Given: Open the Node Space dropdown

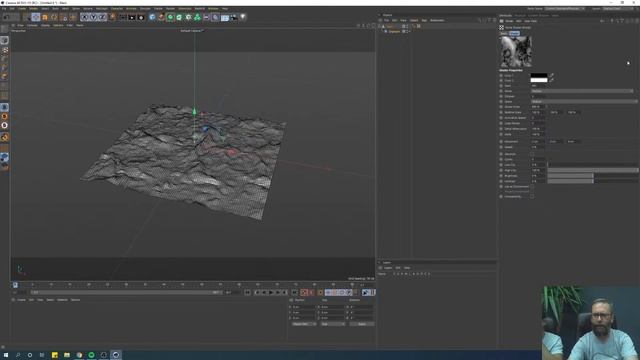Looking at the screenshot, I should [565, 8].
